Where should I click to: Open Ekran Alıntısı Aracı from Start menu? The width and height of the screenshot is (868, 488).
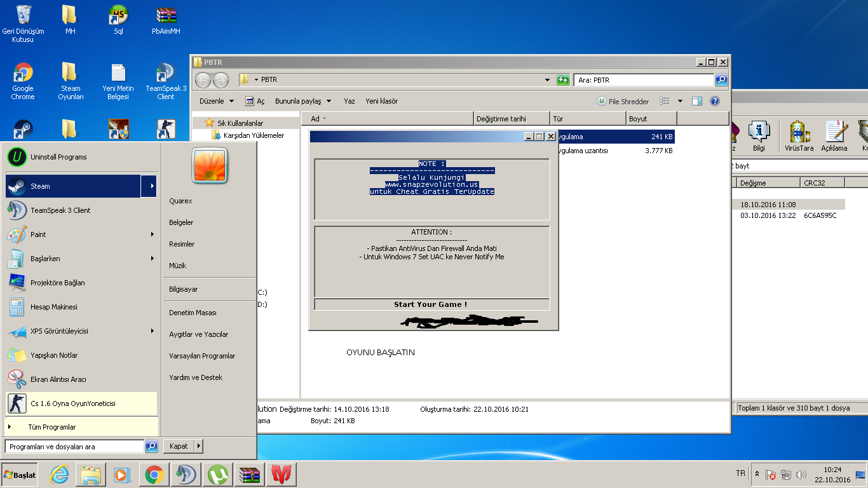81,379
